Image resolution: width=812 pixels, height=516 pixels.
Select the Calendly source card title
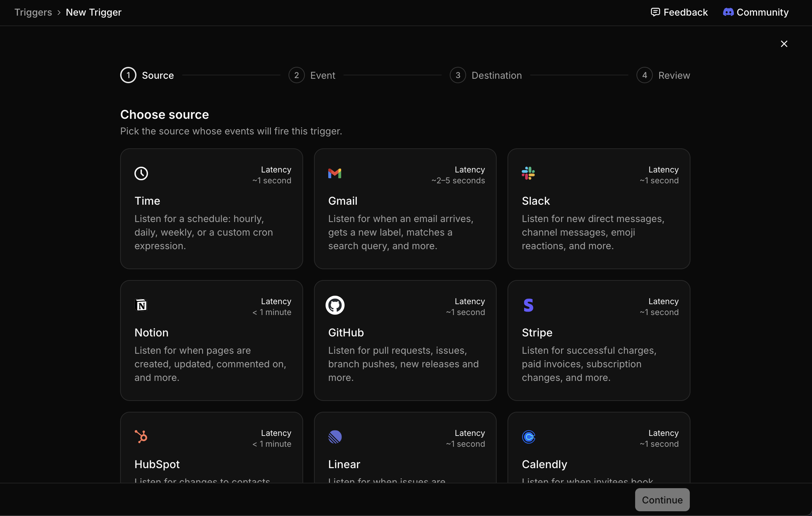[545, 464]
